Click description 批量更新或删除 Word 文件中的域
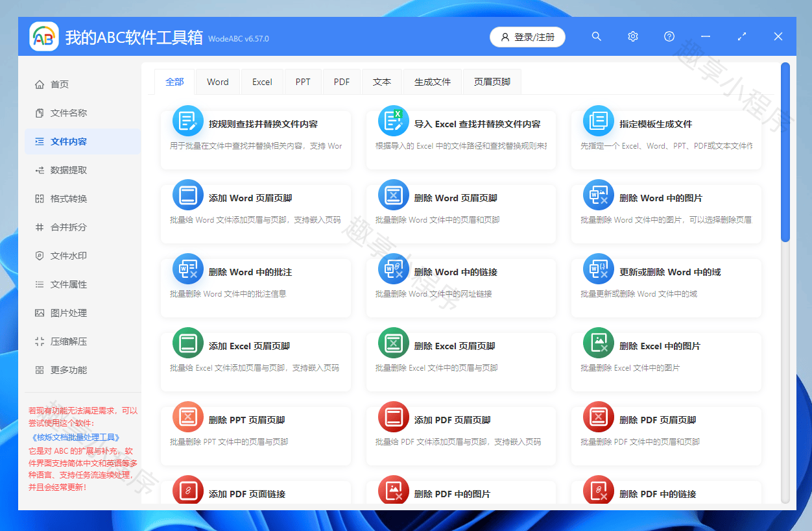This screenshot has width=812, height=531. pos(639,294)
